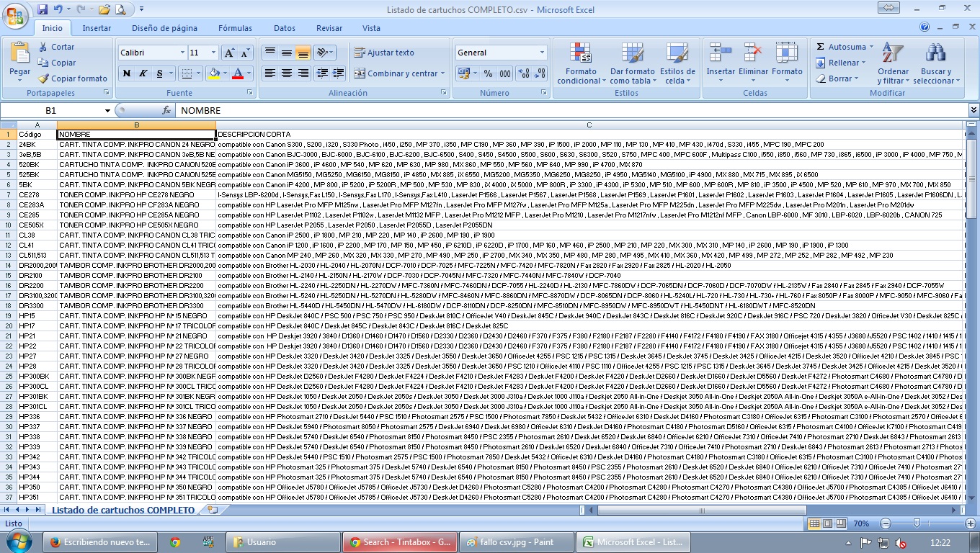
Task: Toggle center horizontal alignment
Action: 286,73
